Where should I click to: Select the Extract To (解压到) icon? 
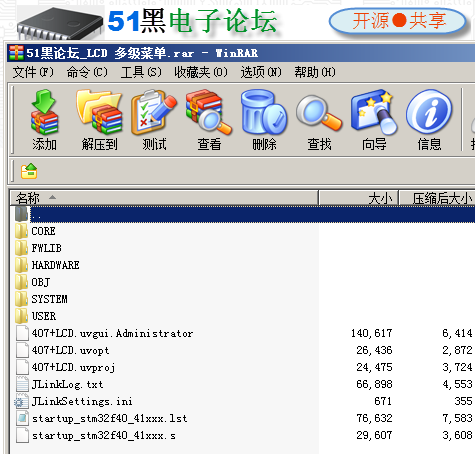(x=99, y=120)
